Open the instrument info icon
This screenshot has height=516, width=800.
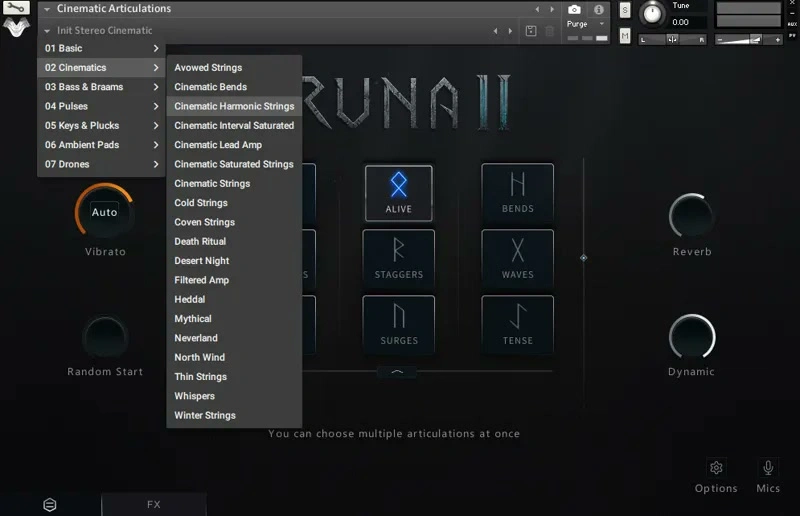pyautogui.click(x=599, y=10)
